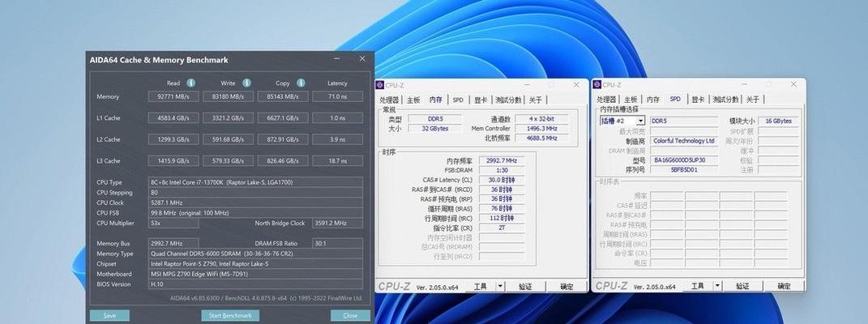
Task: Select 内存 tab in SPD CPU-Z window
Action: coord(653,100)
